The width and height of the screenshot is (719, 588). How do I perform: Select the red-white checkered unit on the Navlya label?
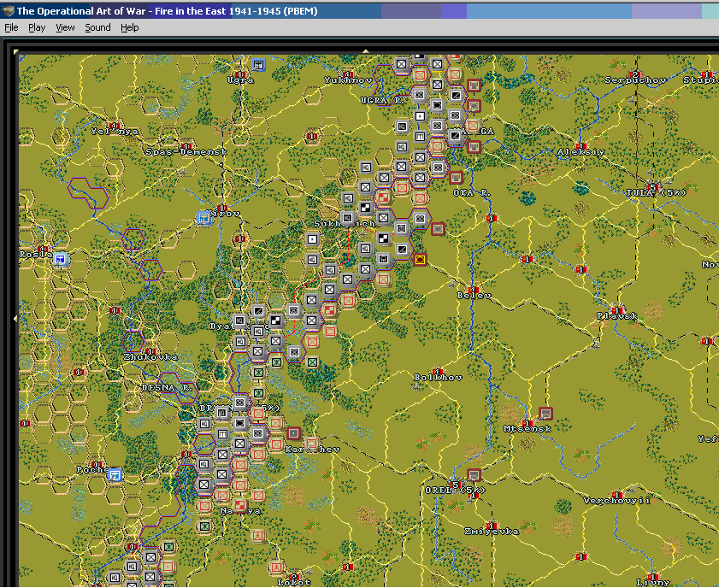(240, 505)
